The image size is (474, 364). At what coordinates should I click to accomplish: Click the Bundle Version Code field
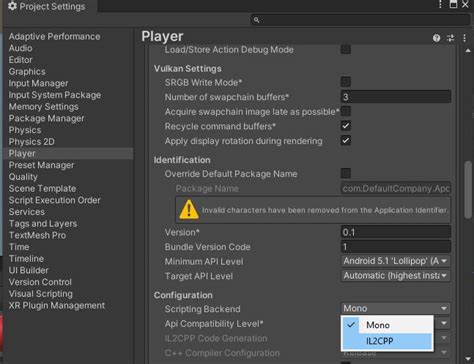pyautogui.click(x=396, y=247)
